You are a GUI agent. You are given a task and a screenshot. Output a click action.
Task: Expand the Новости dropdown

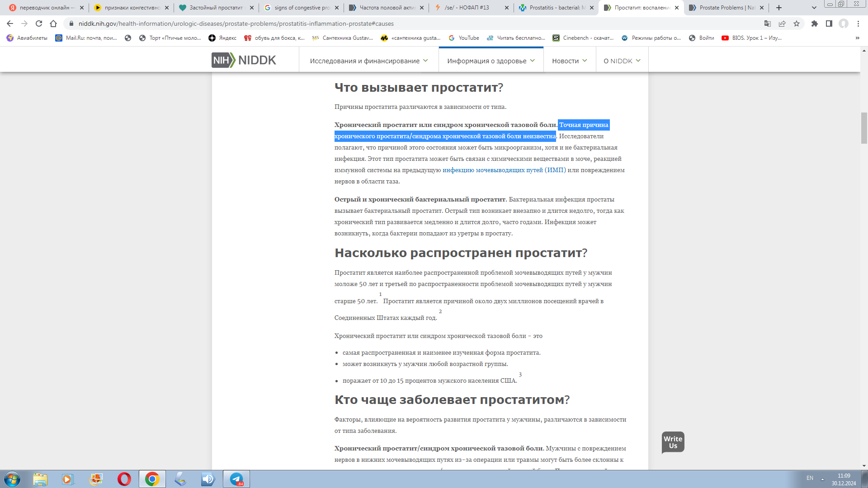[x=569, y=61]
